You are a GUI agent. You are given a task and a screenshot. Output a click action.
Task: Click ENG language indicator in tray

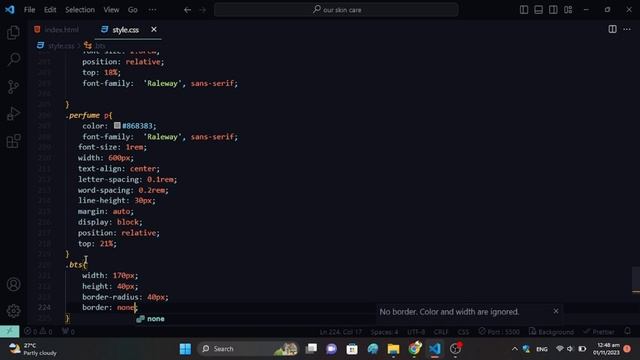[542, 349]
